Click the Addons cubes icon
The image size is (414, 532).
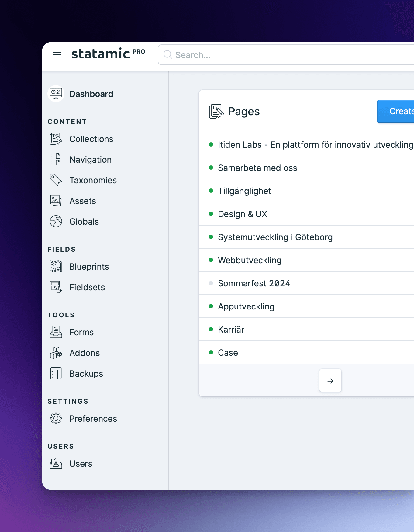pyautogui.click(x=56, y=353)
